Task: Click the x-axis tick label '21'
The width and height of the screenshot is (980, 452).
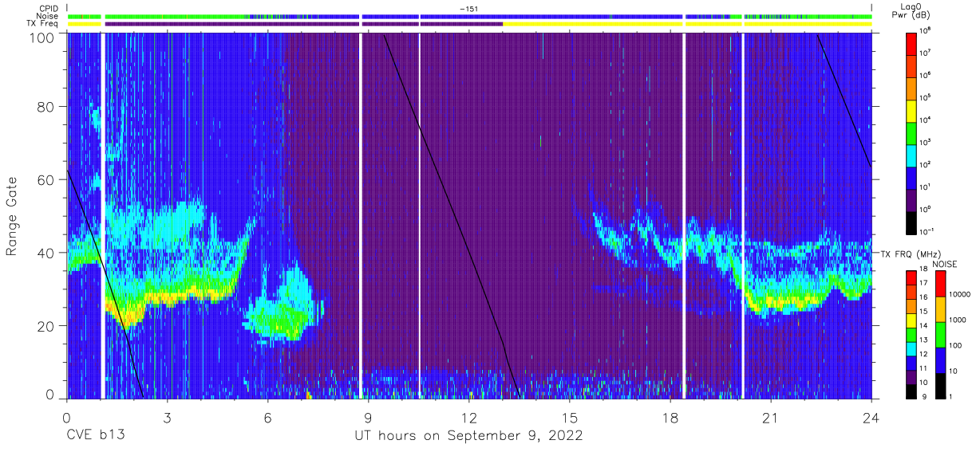Action: click(771, 417)
